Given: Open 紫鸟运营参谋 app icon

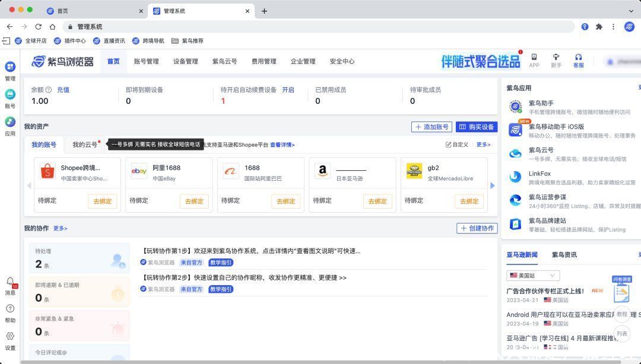Looking at the screenshot, I should coord(516,200).
